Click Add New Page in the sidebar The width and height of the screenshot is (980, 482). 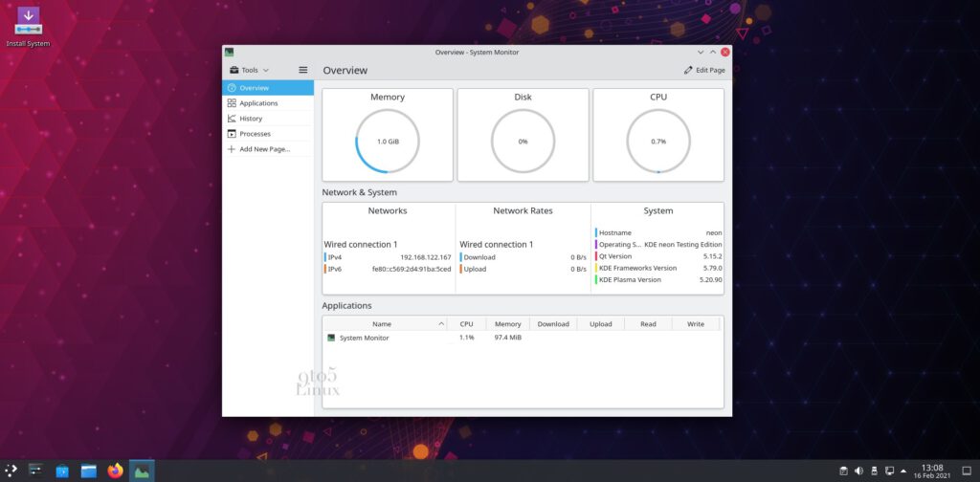pyautogui.click(x=264, y=149)
